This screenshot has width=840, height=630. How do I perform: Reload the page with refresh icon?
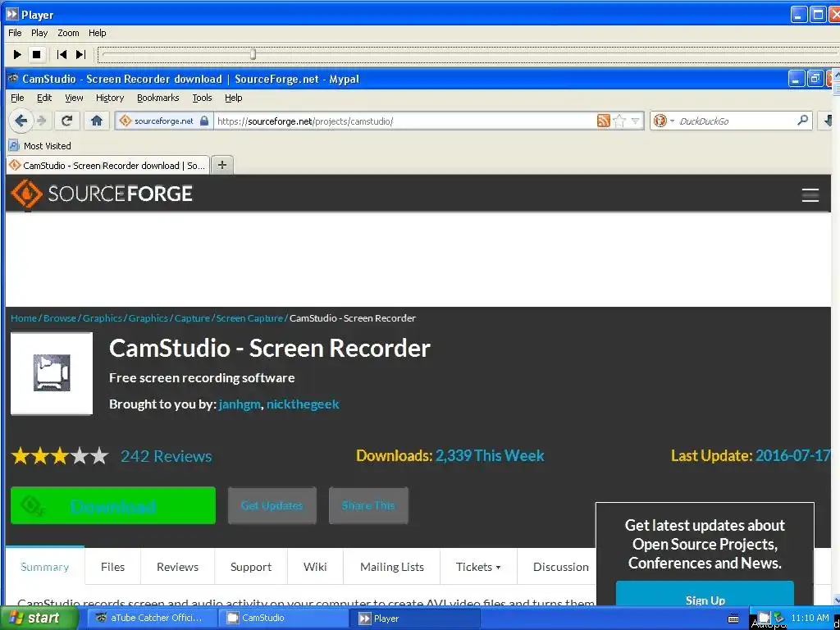tap(66, 121)
